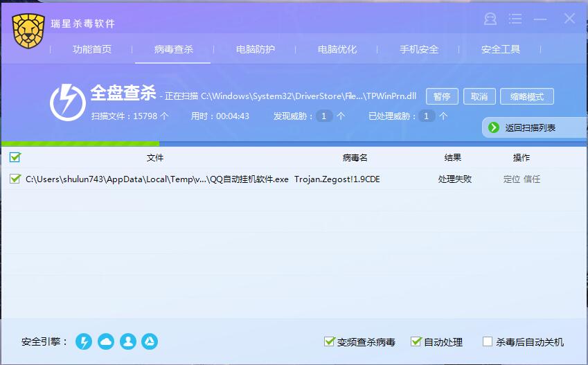Click the lightning full-scan icon
Image resolution: width=588 pixels, height=365 pixels.
[68, 102]
